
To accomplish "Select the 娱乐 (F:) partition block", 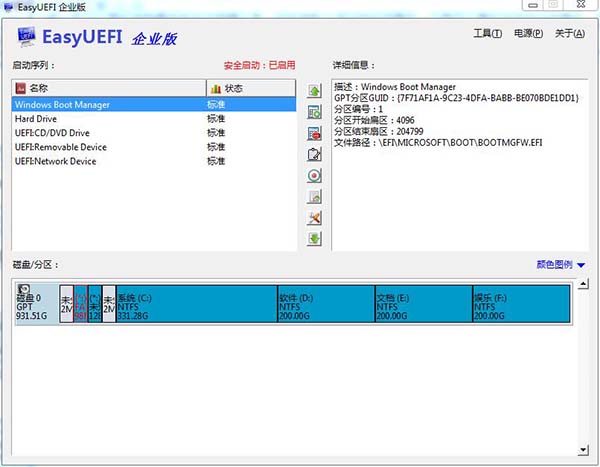I will [x=522, y=304].
